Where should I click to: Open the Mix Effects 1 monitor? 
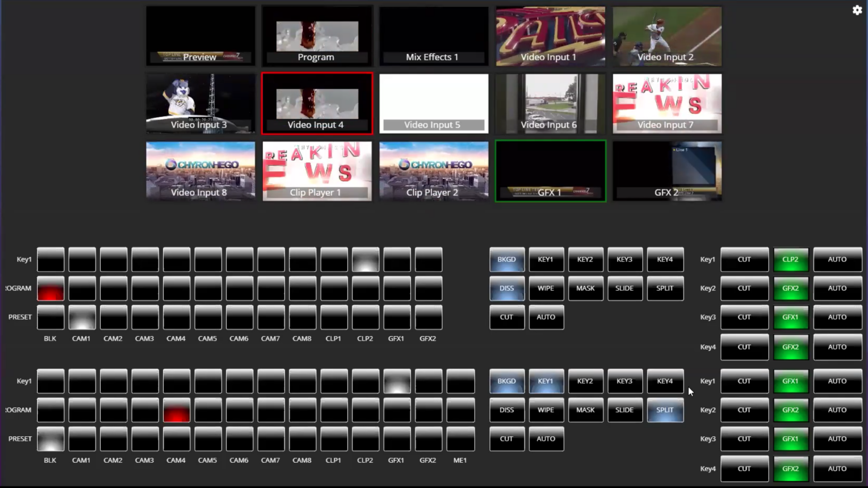(x=433, y=36)
